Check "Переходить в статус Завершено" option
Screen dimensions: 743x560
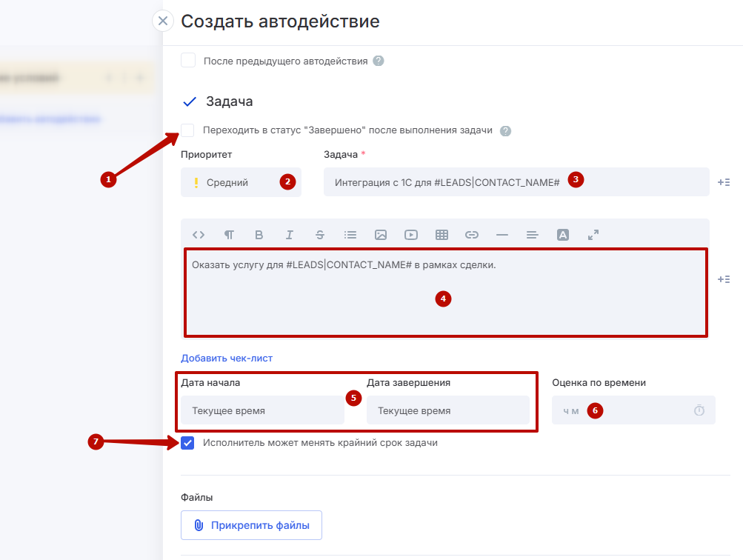tap(188, 130)
